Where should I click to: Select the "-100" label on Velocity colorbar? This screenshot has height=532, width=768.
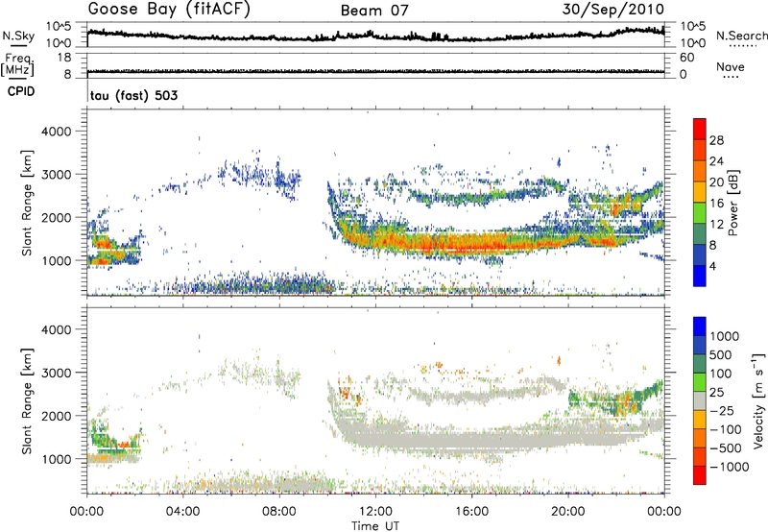click(x=727, y=429)
